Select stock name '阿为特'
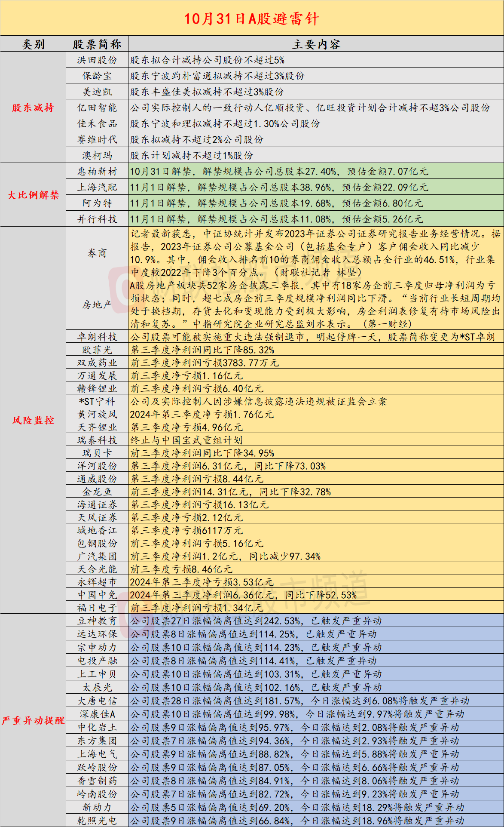Image resolution: width=504 pixels, height=827 pixels. 97,203
